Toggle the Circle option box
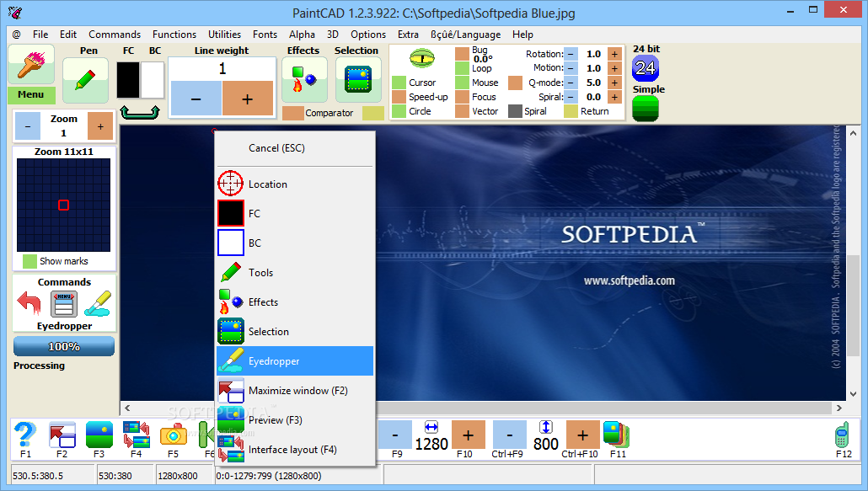 point(399,111)
